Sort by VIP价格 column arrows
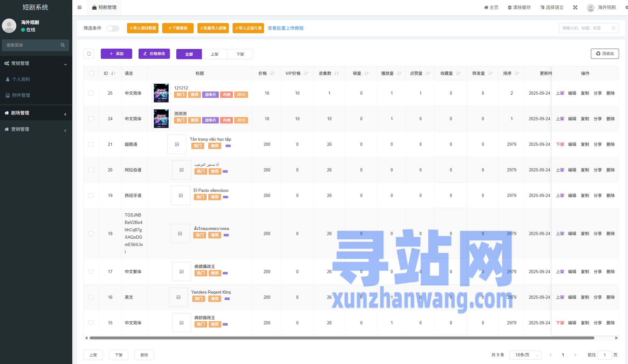This screenshot has width=628, height=364. 306,73
